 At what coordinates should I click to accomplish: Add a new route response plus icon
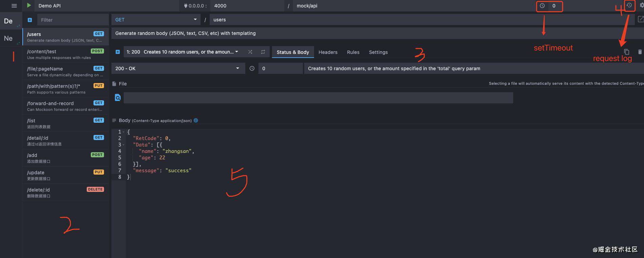[x=118, y=52]
